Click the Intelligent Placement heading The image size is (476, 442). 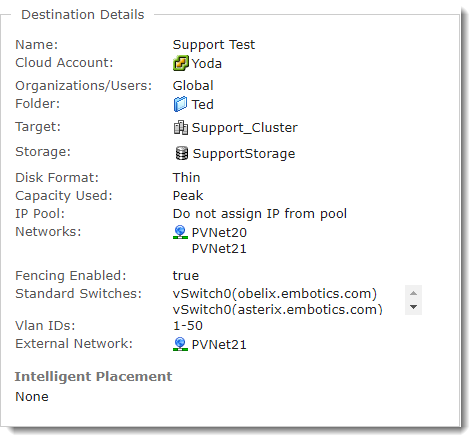point(93,377)
